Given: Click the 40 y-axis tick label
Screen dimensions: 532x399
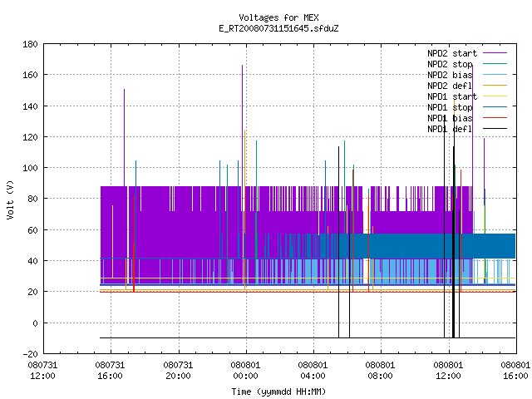Looking at the screenshot, I should tap(32, 261).
